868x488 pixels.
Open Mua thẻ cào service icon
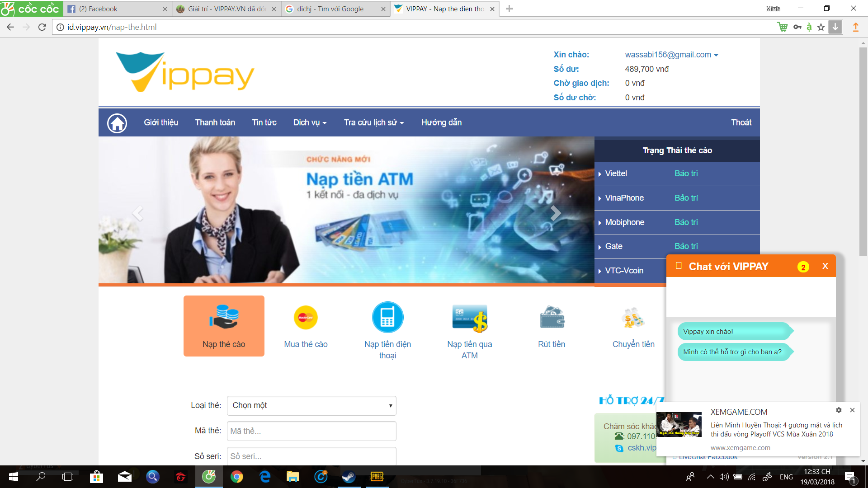(306, 318)
